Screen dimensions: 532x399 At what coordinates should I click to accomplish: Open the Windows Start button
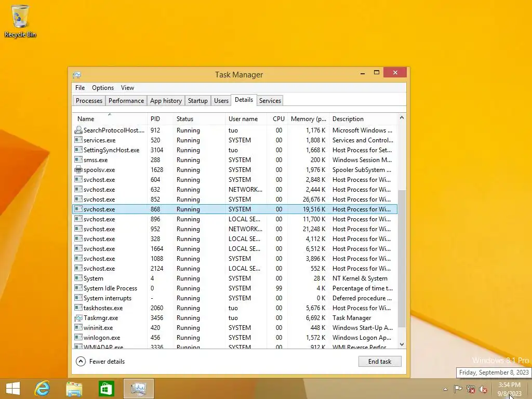click(13, 389)
